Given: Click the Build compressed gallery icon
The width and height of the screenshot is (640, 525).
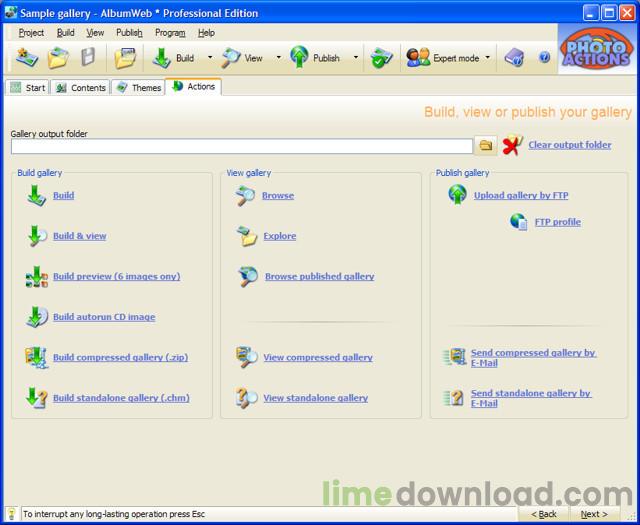Looking at the screenshot, I should (37, 358).
